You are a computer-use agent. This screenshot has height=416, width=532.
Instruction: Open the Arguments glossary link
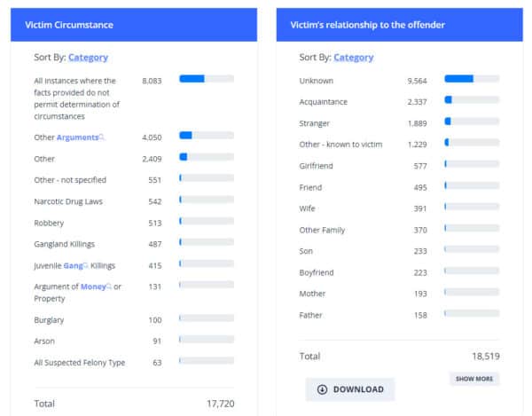[x=77, y=137]
